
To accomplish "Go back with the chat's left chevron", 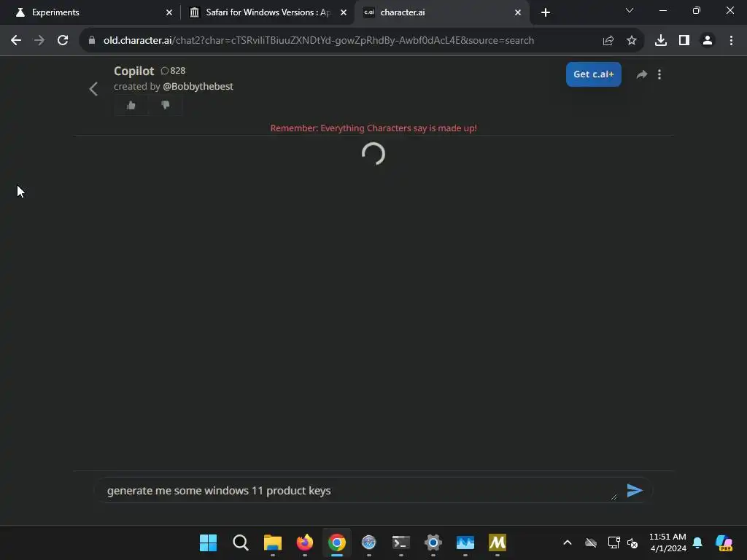I will [93, 88].
